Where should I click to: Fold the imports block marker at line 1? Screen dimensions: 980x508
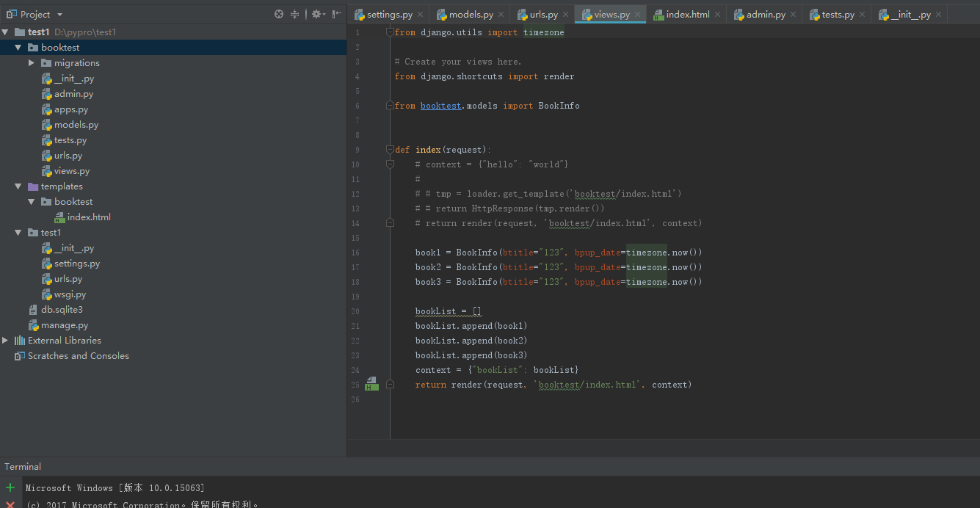pyautogui.click(x=391, y=32)
